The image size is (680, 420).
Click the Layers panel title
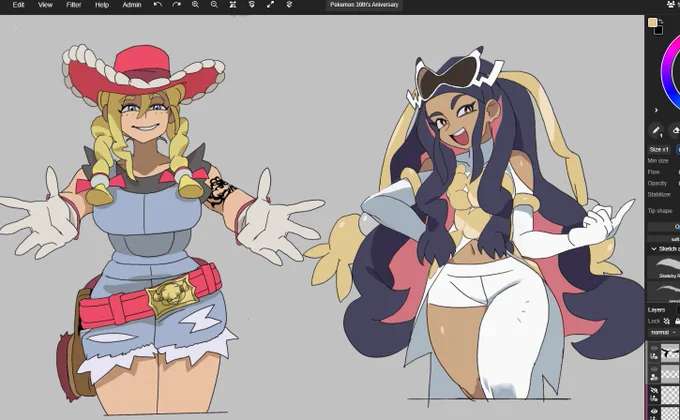pos(656,310)
